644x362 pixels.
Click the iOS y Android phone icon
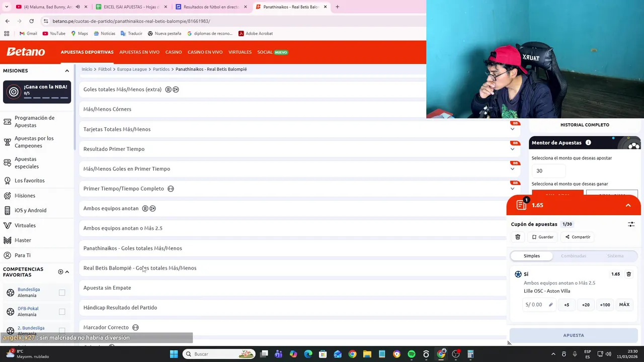(x=7, y=210)
